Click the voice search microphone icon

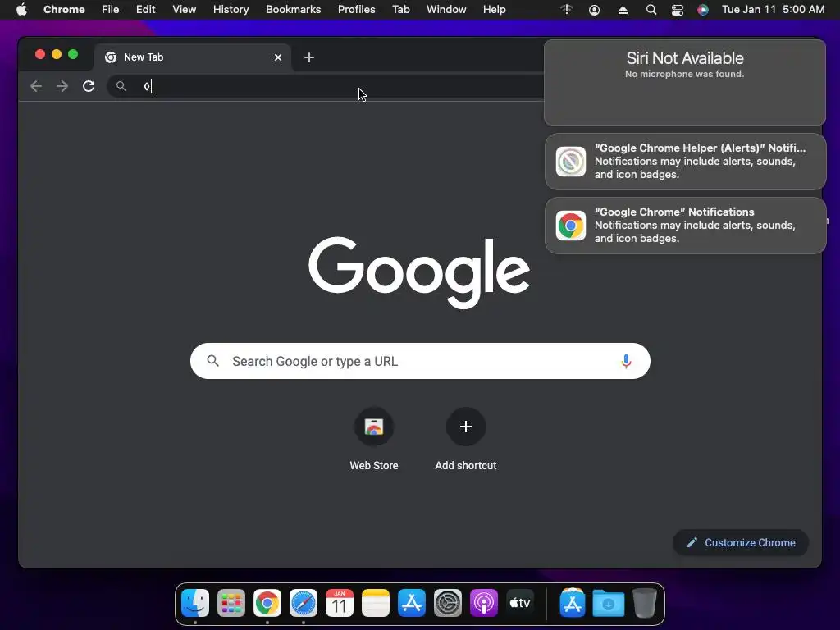(x=626, y=361)
